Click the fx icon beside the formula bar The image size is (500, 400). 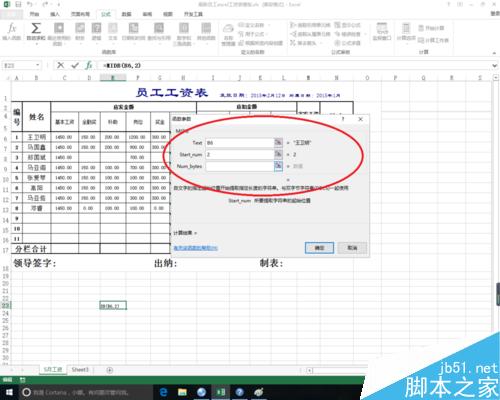89,65
